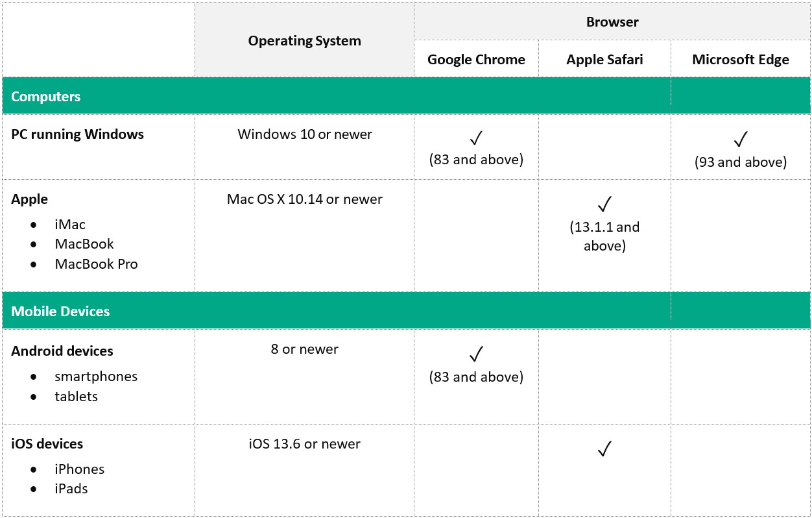Screen dimensions: 812x518
Task: Select the Mac OS X 10.14 or newer text
Action: coord(305,199)
